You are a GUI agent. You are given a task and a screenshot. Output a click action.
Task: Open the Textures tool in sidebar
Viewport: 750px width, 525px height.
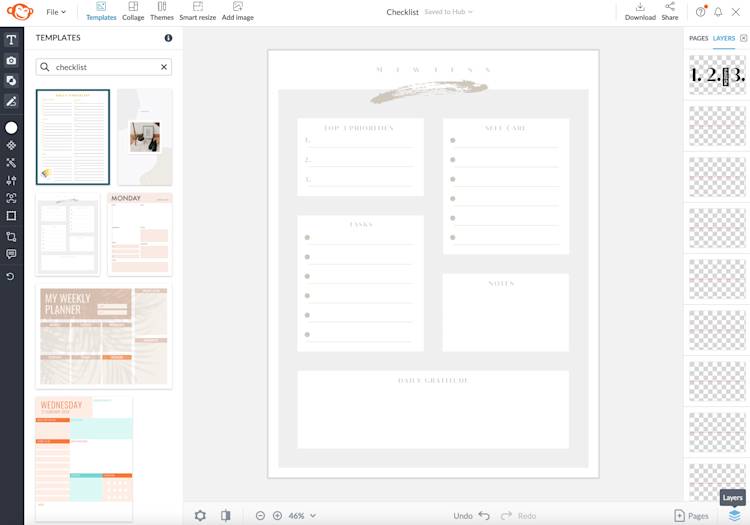point(11,145)
